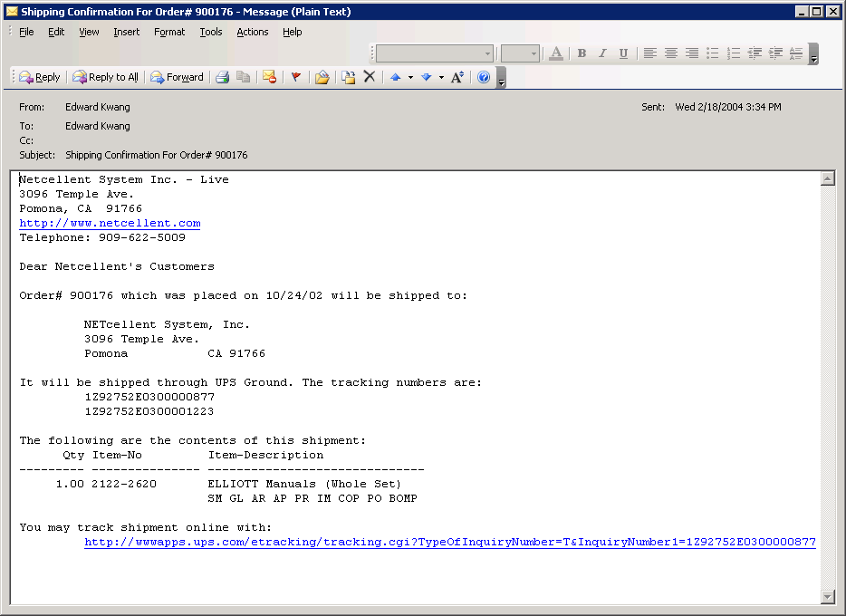Delete the message with the X icon
This screenshot has width=846, height=616.
pyautogui.click(x=370, y=77)
